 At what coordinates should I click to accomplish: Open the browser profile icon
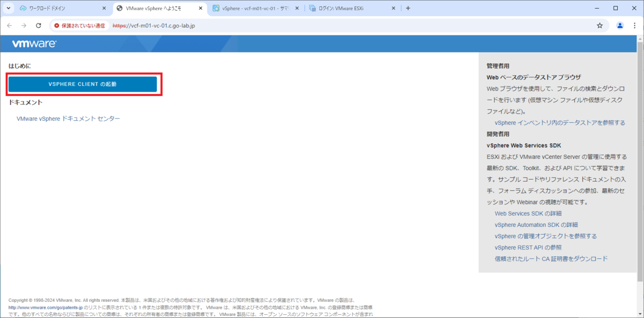[x=620, y=25]
